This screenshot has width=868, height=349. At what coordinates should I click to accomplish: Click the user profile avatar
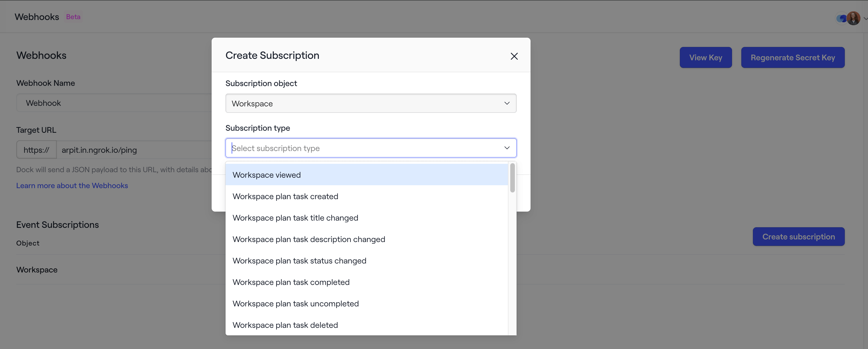[x=854, y=18]
